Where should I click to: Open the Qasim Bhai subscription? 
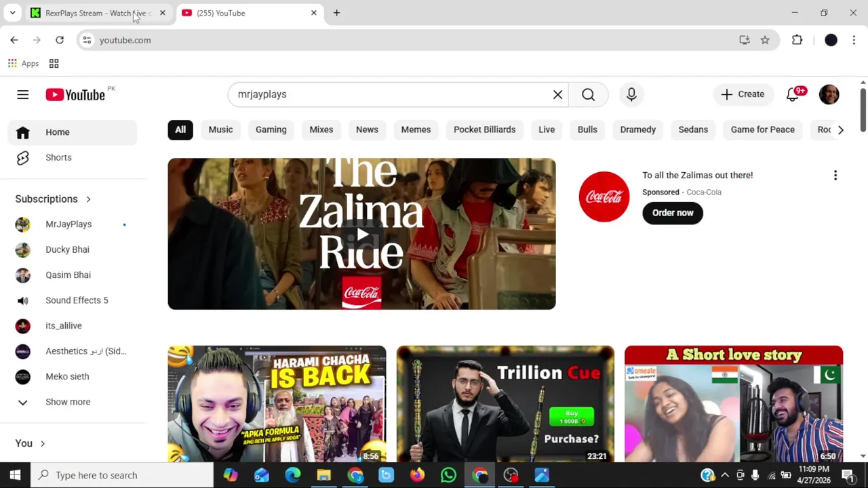click(x=73, y=275)
